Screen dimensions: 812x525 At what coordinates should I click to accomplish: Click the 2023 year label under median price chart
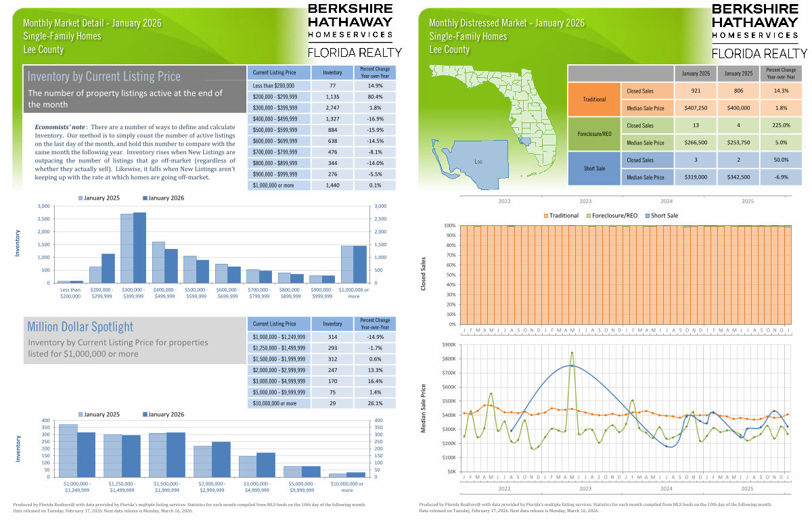pos(584,488)
